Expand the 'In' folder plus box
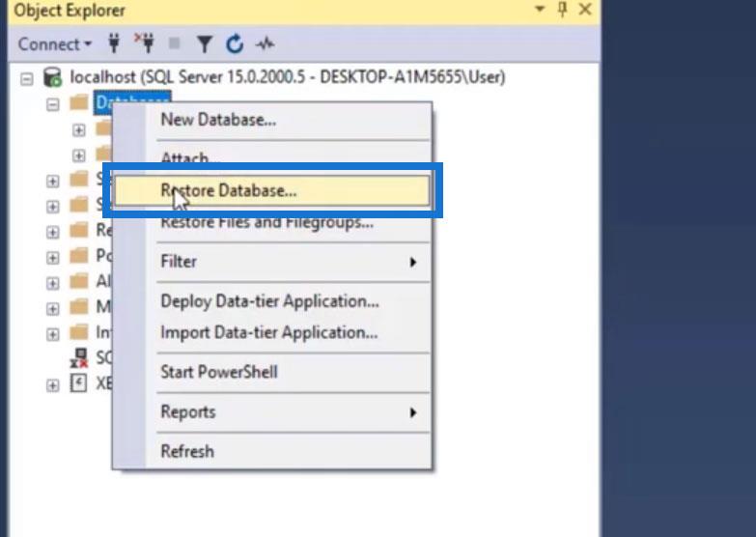Viewport: 756px width, 537px height. 53,334
